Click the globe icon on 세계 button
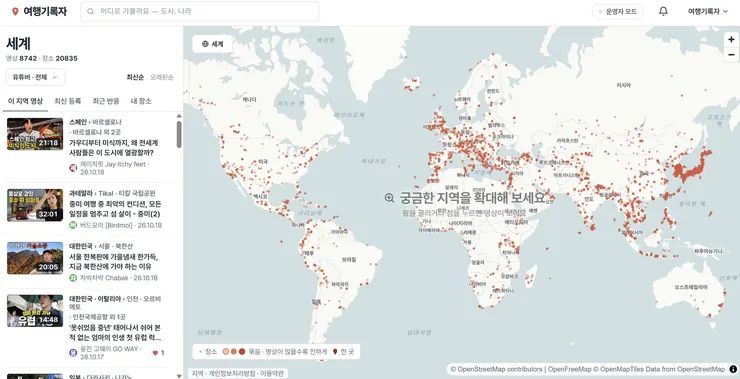 pos(205,44)
